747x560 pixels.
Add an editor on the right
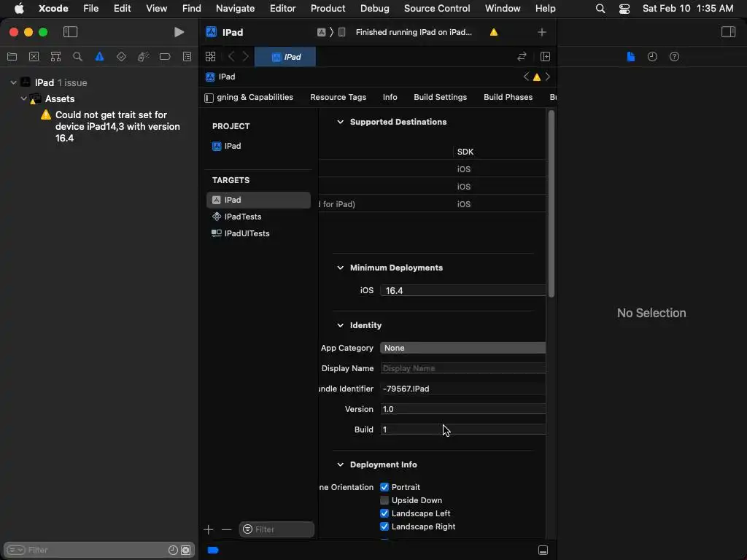545,57
